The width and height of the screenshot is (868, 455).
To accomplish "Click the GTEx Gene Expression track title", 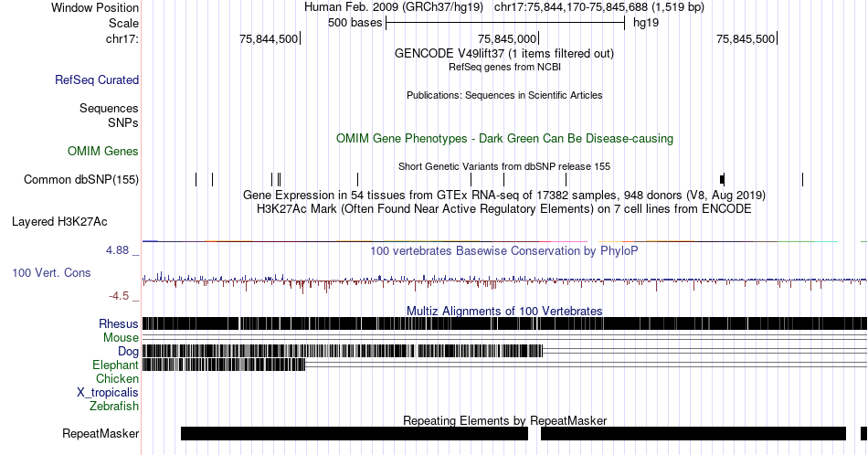I will tap(504, 195).
